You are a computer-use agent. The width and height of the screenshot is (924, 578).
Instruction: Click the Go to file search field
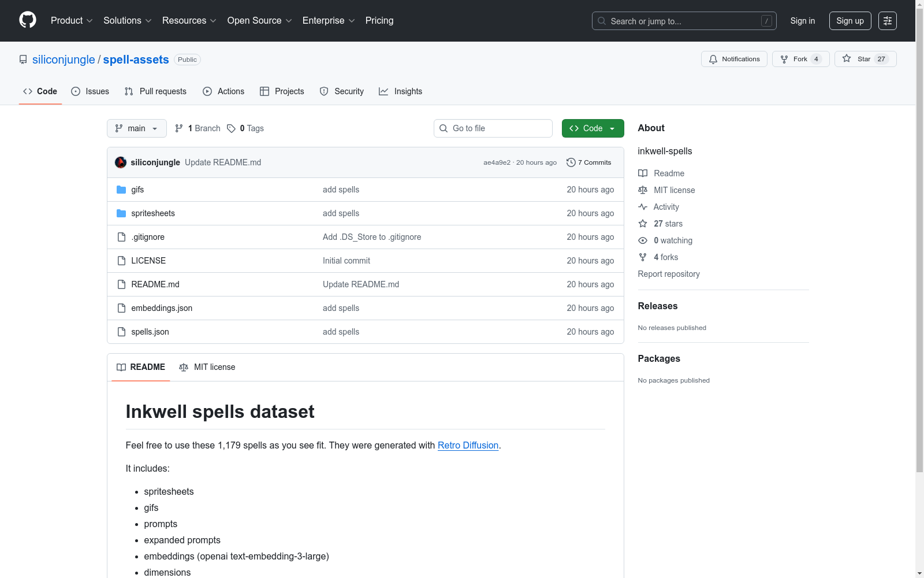pos(493,128)
